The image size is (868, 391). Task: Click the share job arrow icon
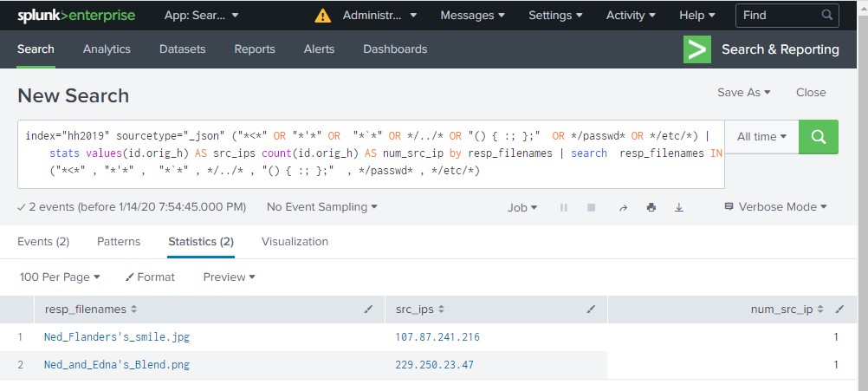tap(622, 207)
